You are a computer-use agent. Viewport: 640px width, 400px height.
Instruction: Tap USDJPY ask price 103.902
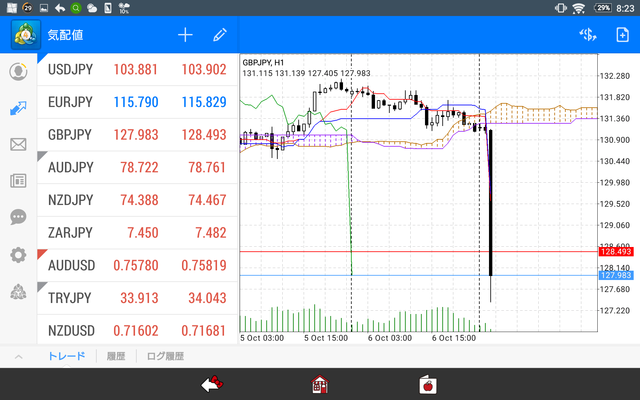(x=204, y=69)
